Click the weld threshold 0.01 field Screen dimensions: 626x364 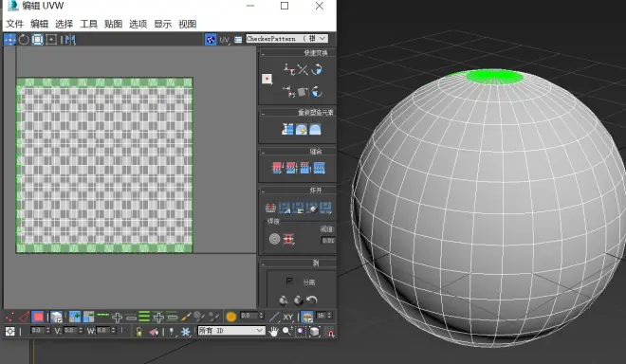click(x=328, y=240)
